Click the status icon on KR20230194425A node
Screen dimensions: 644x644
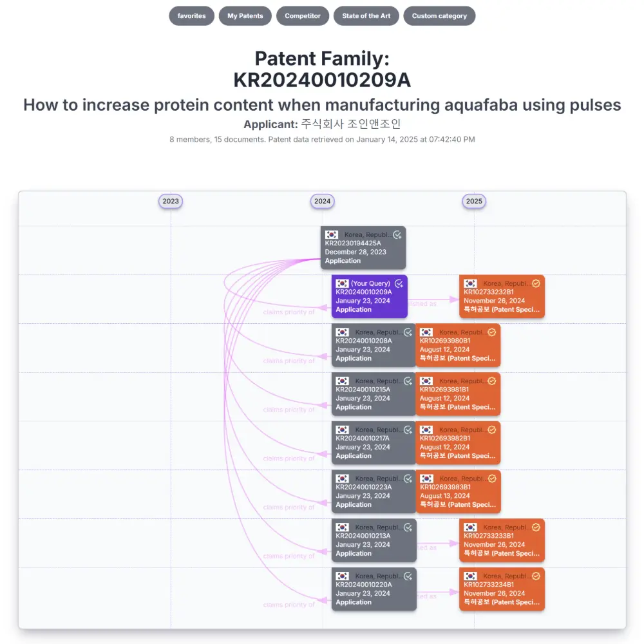398,235
